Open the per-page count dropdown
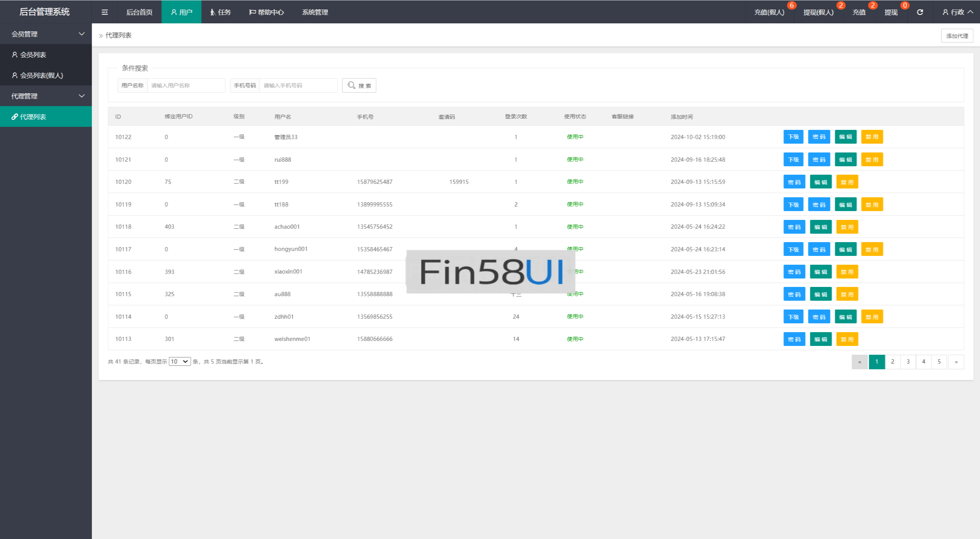Image resolution: width=980 pixels, height=539 pixels. coord(180,362)
